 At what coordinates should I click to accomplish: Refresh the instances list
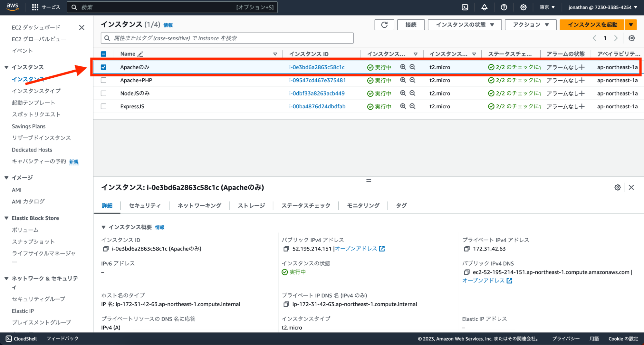coord(384,25)
